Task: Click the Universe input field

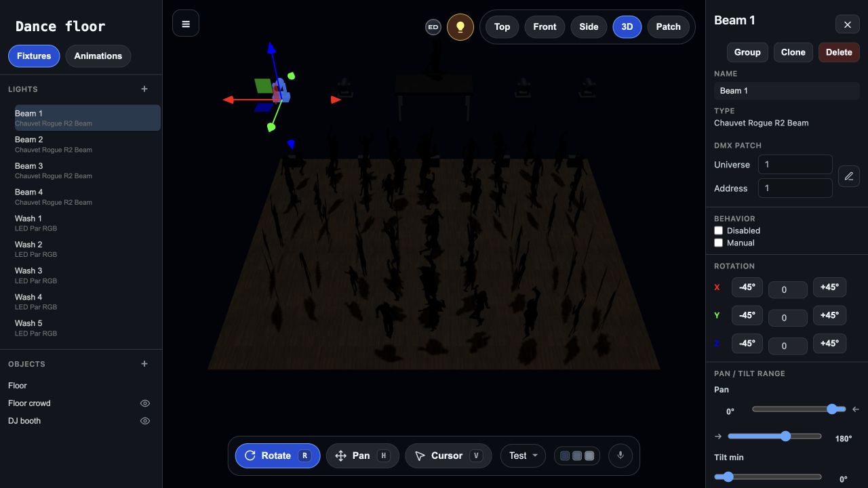Action: pos(795,165)
